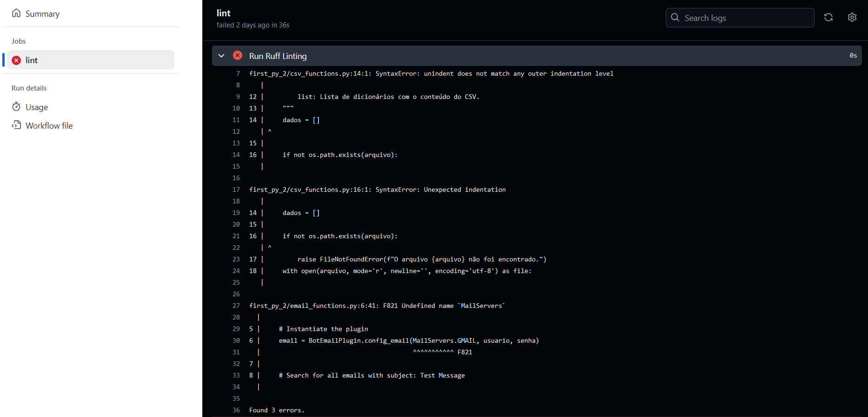Click the red failed icon beside lint job
Image resolution: width=868 pixels, height=417 pixels.
[16, 60]
